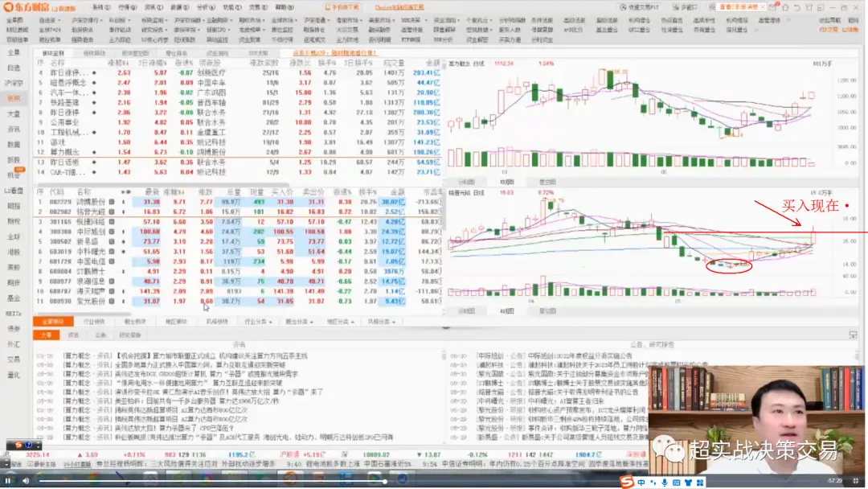Image resolution: width=868 pixels, height=489 pixels.
Task: Open 大盘 in the left sidebar
Action: click(x=14, y=113)
